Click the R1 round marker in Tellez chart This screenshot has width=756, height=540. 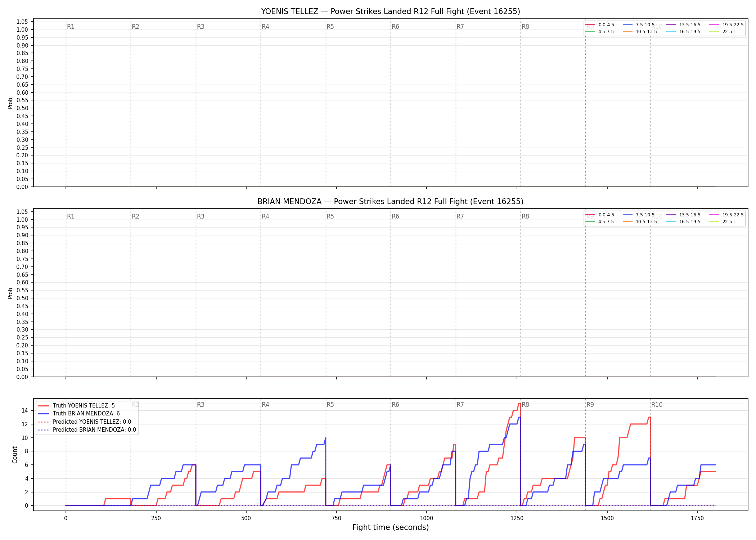pyautogui.click(x=71, y=27)
